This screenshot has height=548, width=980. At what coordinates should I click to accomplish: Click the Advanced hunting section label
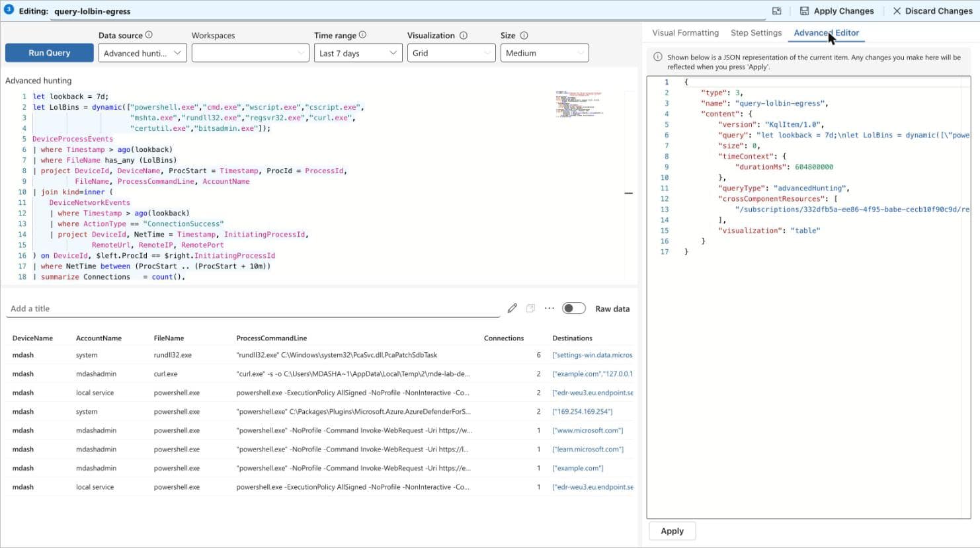[38, 81]
